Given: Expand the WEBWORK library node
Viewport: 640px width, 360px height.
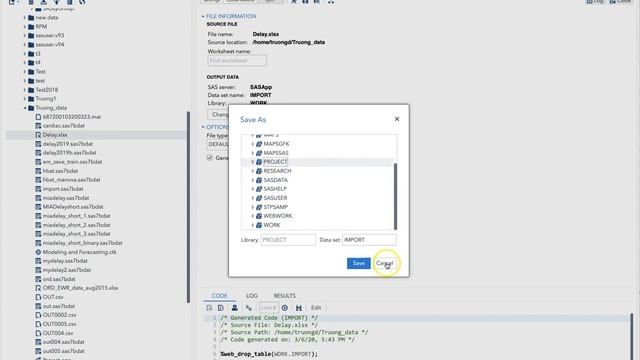Looking at the screenshot, I should click(x=253, y=216).
